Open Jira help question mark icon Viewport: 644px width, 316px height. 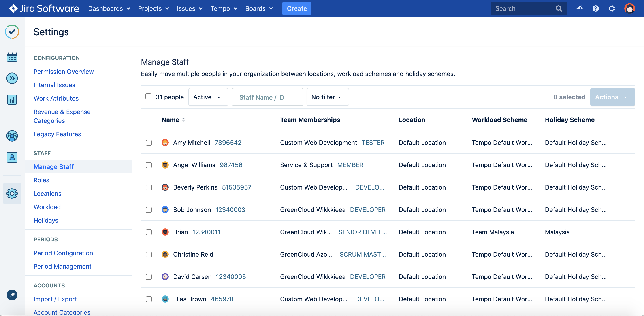(595, 8)
